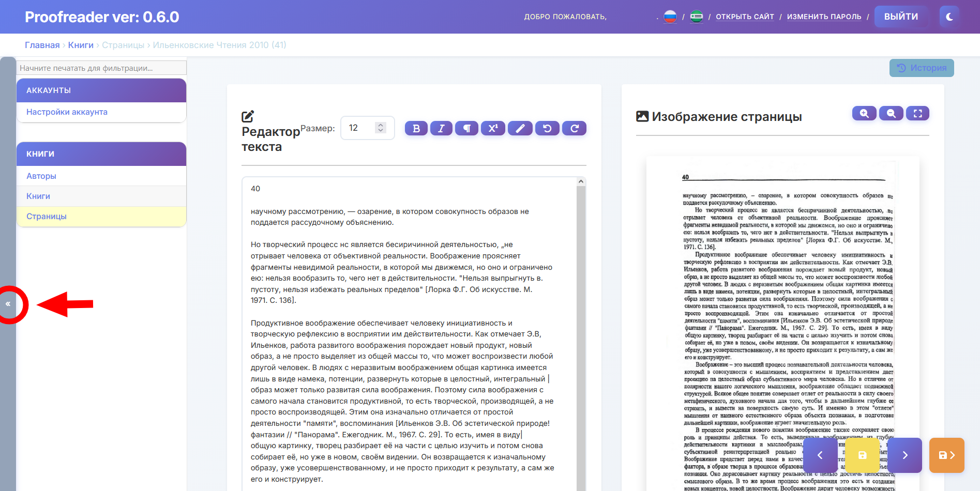The width and height of the screenshot is (980, 491).
Task: Zoom out of the page image
Action: [x=891, y=113]
